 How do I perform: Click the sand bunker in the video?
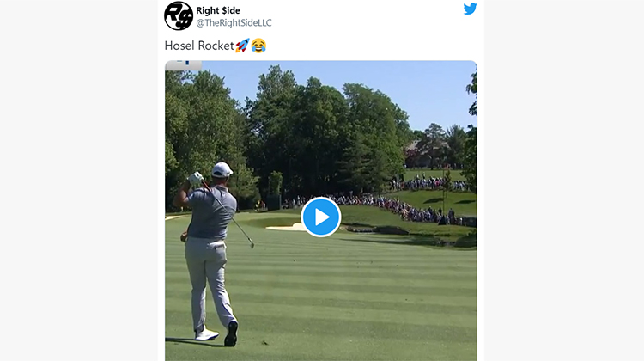[285, 227]
